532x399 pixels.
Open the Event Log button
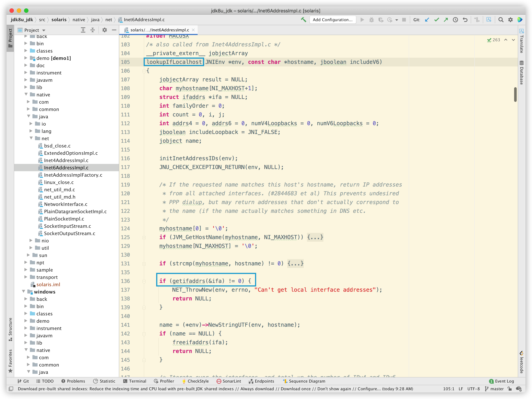501,381
